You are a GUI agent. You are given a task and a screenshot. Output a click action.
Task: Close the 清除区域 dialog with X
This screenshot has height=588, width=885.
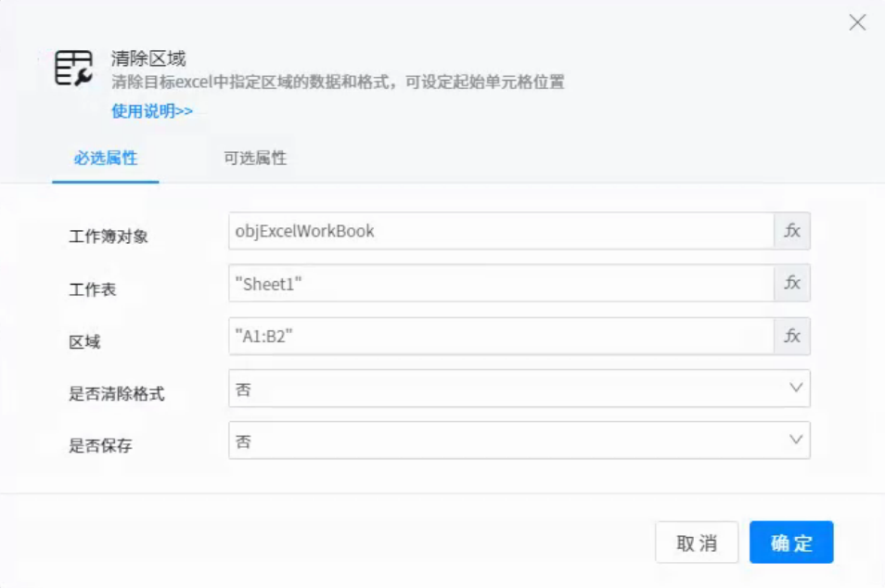tap(857, 23)
